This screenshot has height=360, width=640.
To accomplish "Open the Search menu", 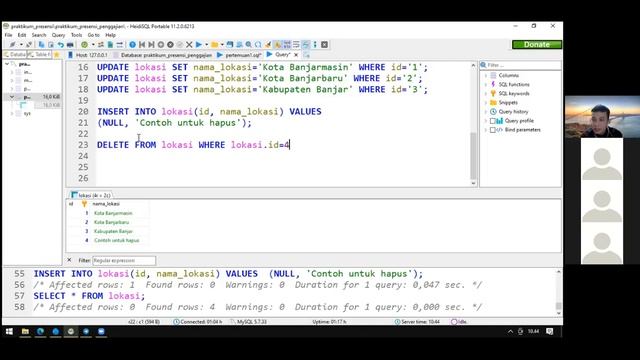I will point(39,35).
